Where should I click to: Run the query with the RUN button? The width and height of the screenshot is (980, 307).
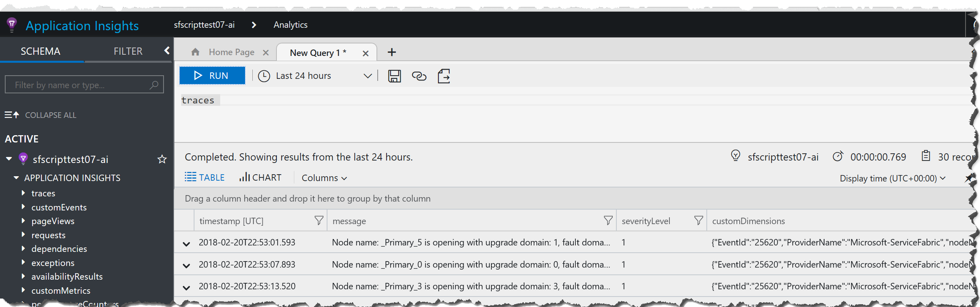pyautogui.click(x=212, y=76)
